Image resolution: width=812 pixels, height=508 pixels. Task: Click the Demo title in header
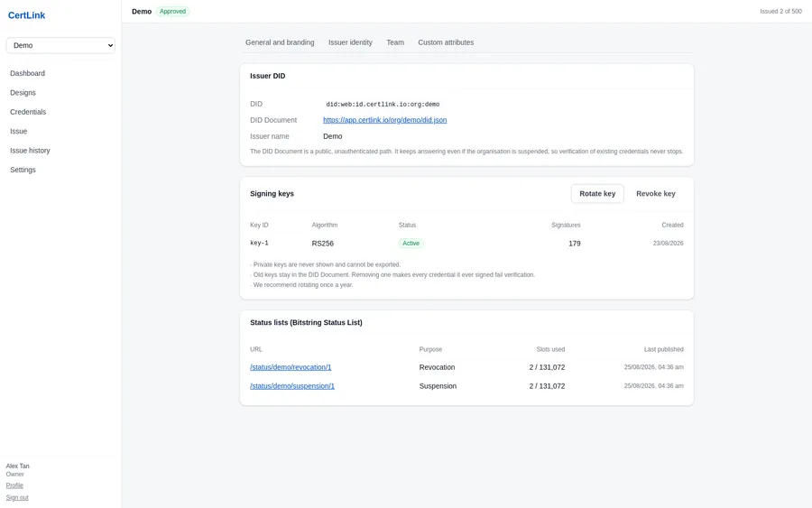(x=142, y=12)
